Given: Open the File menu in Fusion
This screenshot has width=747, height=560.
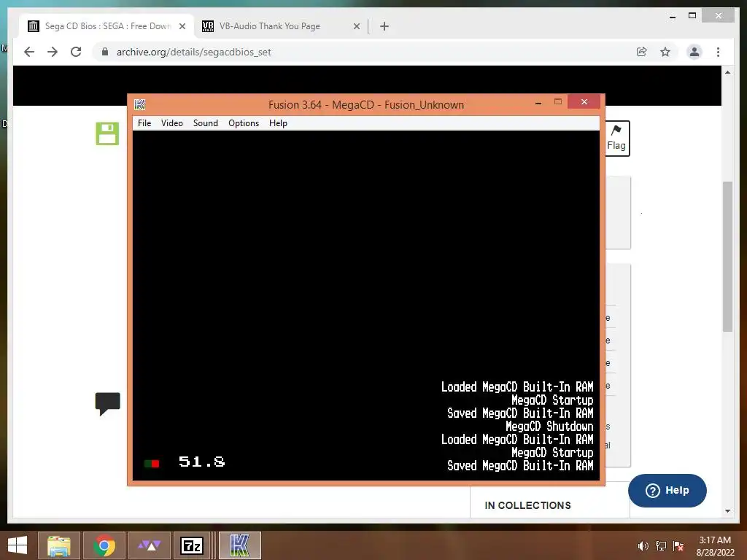Looking at the screenshot, I should tap(144, 122).
